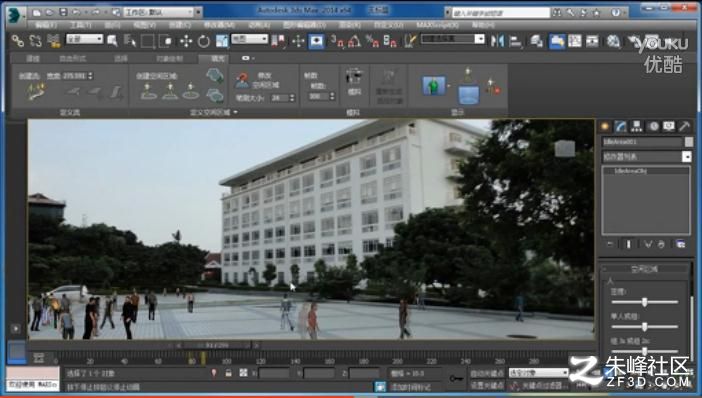This screenshot has width=702, height=398.
Task: Click the object color swatch beside name field
Action: (689, 142)
